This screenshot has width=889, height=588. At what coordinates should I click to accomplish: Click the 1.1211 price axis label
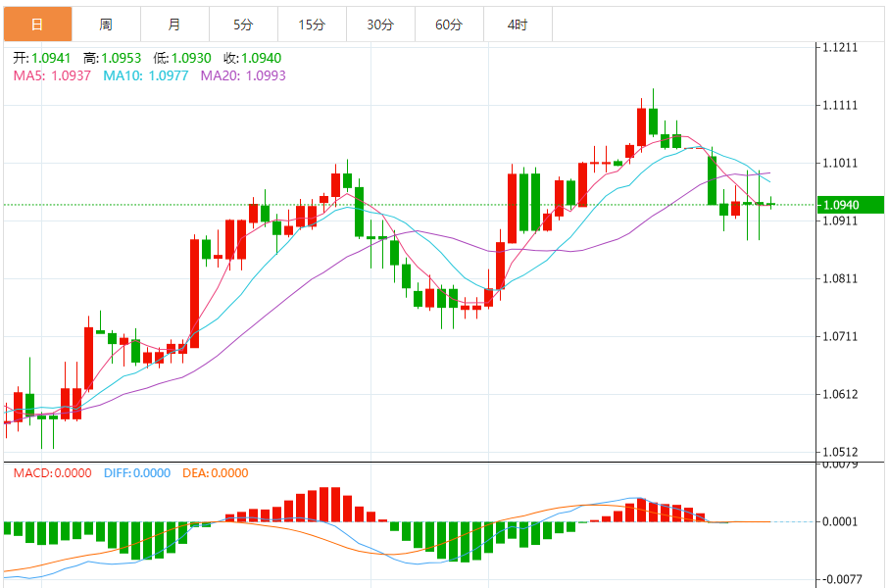pyautogui.click(x=840, y=48)
